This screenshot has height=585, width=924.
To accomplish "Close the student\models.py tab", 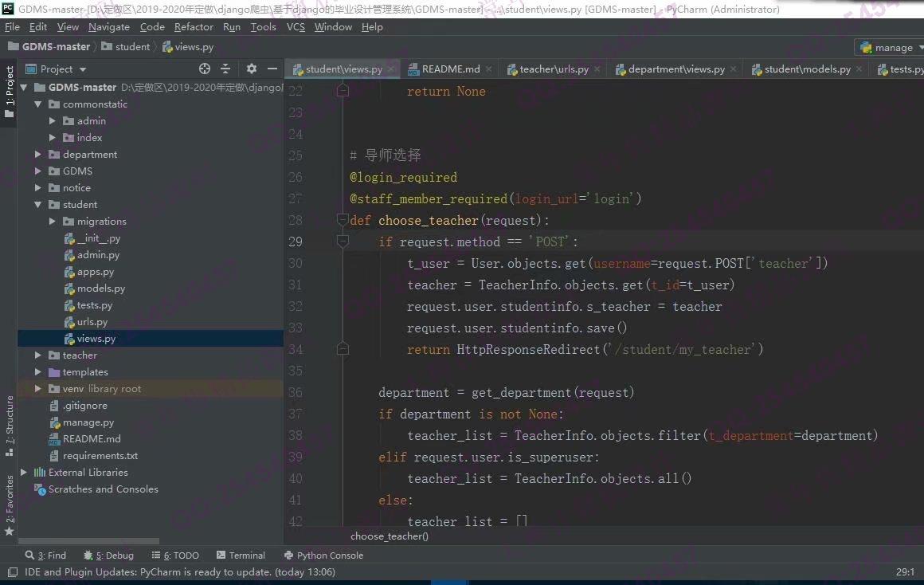I will pos(859,69).
